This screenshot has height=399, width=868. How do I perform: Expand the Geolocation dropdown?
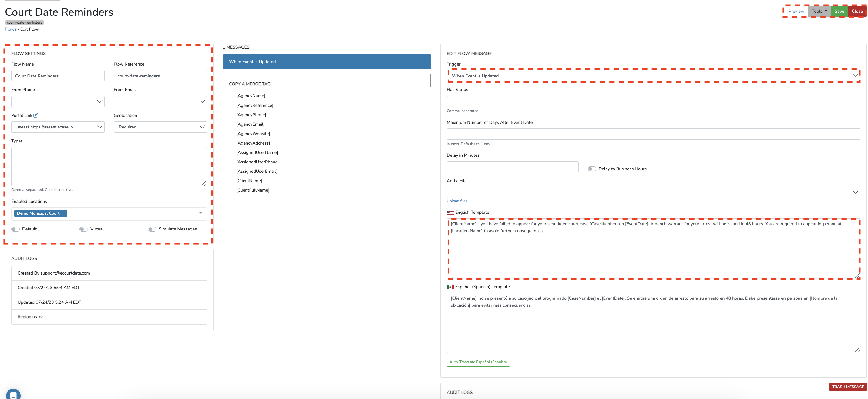click(160, 127)
